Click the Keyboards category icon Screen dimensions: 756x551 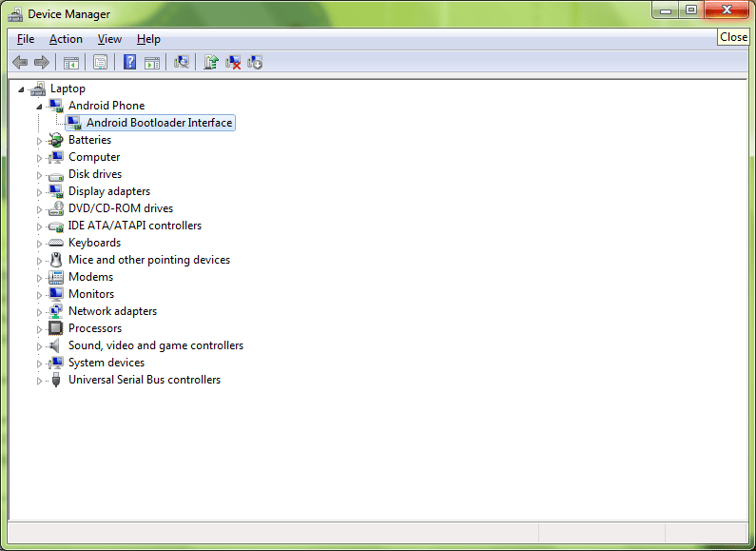pos(56,243)
